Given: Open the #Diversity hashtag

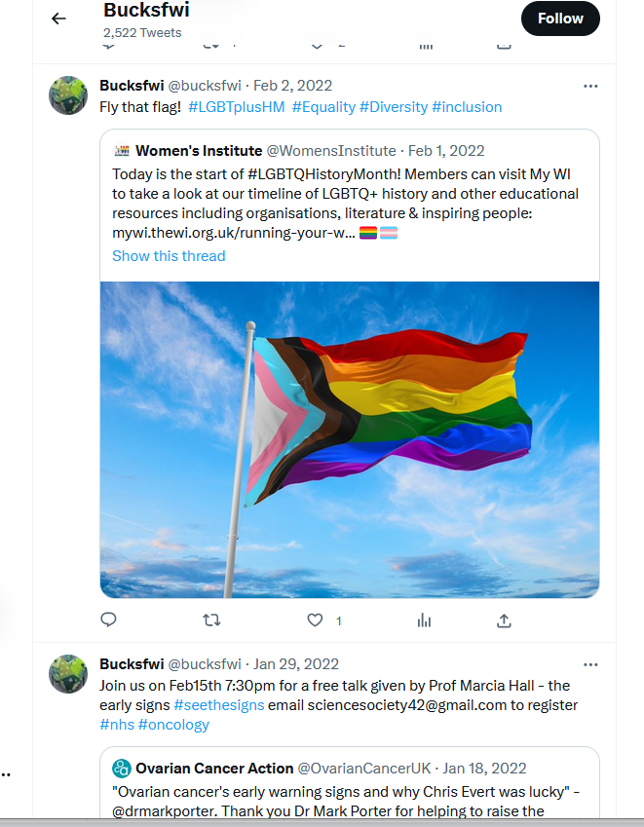Looking at the screenshot, I should pyautogui.click(x=393, y=107).
